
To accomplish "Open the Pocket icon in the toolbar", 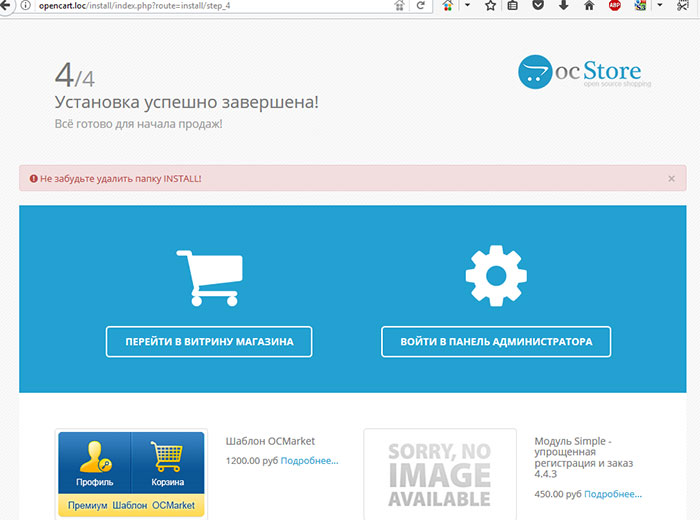I will pos(539,6).
